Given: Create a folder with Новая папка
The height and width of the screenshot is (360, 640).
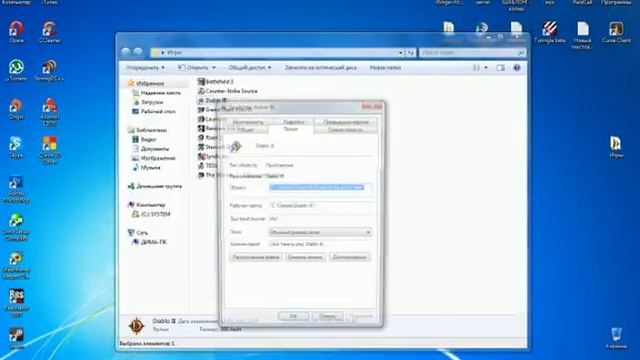Looking at the screenshot, I should (x=385, y=68).
